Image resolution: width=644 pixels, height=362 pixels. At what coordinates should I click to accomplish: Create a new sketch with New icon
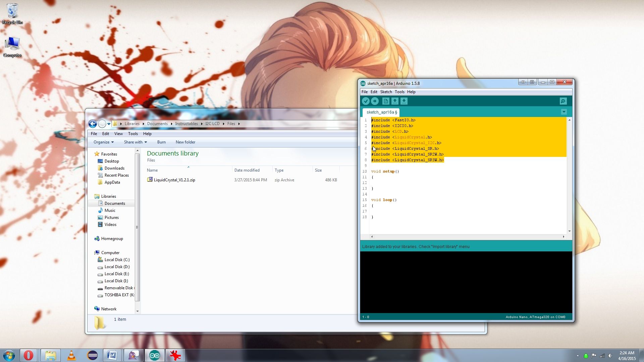pos(386,101)
